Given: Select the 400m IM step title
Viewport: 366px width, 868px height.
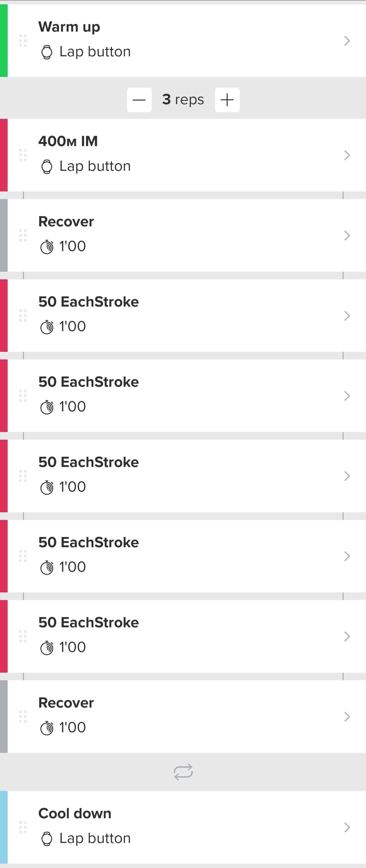Looking at the screenshot, I should coord(68,141).
